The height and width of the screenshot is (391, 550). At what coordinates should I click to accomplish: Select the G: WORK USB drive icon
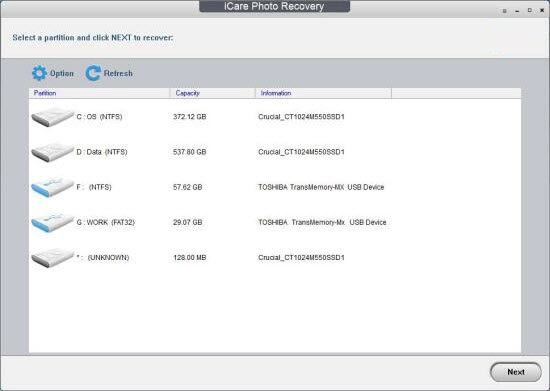click(52, 222)
